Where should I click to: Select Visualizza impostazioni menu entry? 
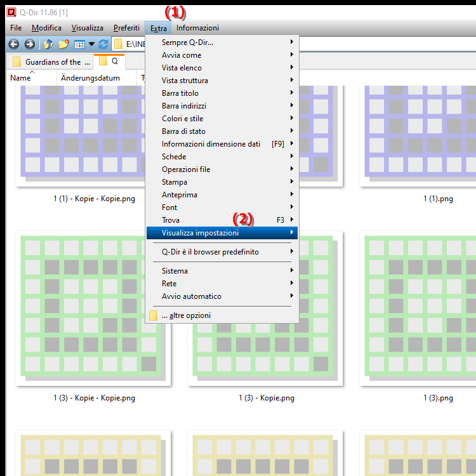(222, 233)
